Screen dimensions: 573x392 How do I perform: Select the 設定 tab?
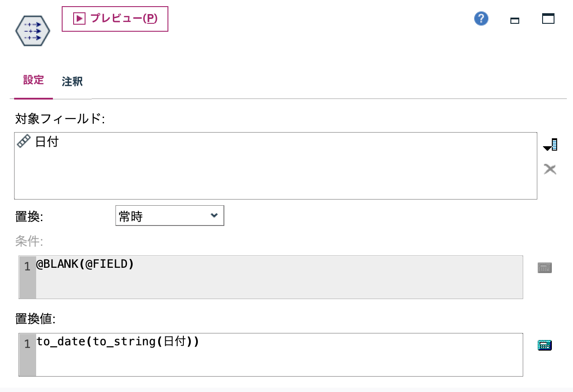click(33, 81)
